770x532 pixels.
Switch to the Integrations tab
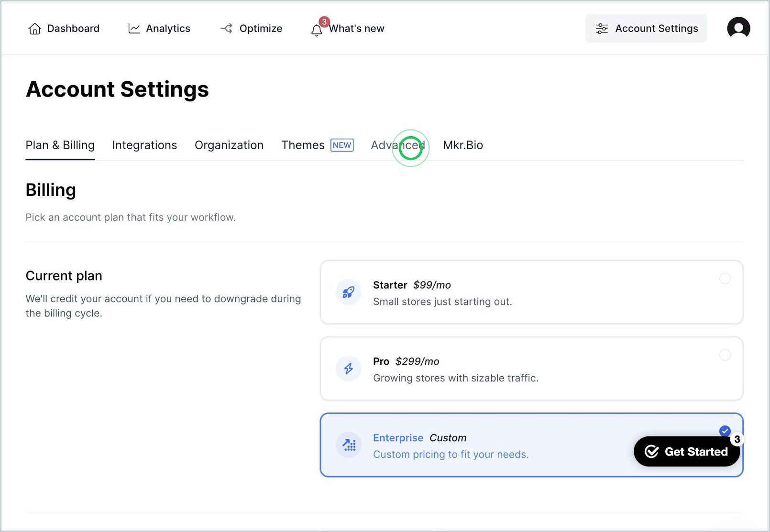coord(144,145)
